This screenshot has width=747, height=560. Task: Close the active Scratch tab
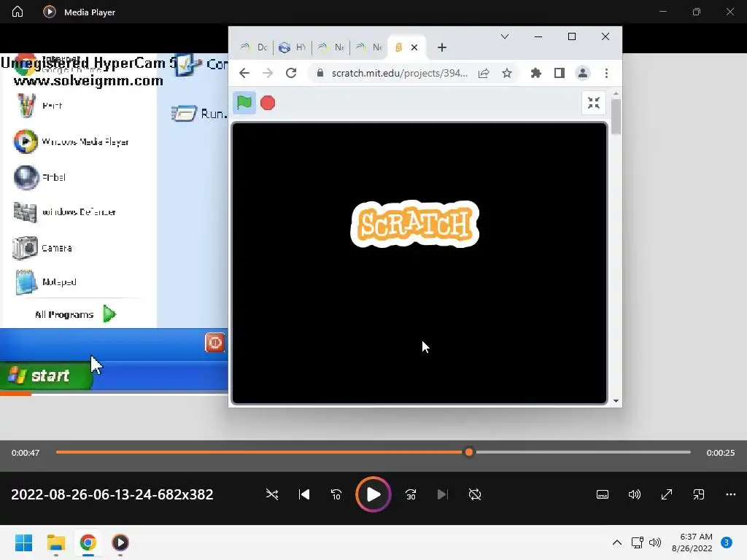pyautogui.click(x=414, y=47)
